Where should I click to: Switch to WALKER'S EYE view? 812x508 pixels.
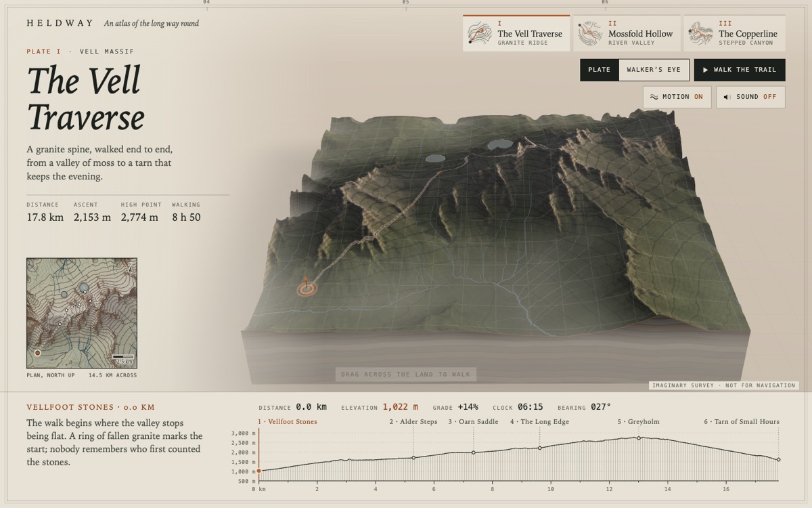(x=654, y=70)
